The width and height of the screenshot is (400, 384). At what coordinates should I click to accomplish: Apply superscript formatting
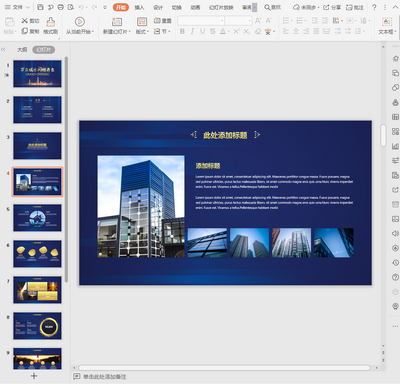[236, 31]
